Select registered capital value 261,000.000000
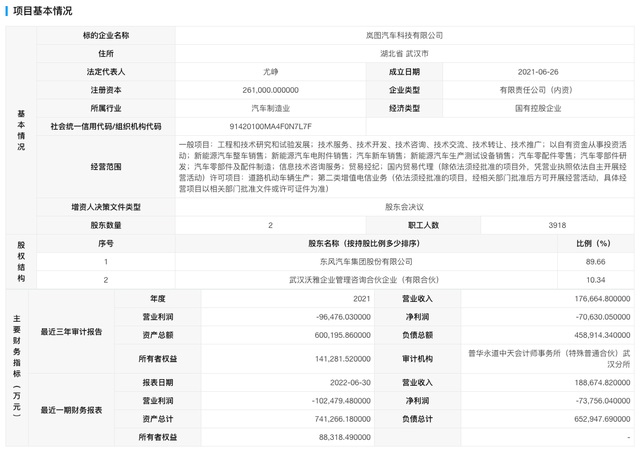 270,90
